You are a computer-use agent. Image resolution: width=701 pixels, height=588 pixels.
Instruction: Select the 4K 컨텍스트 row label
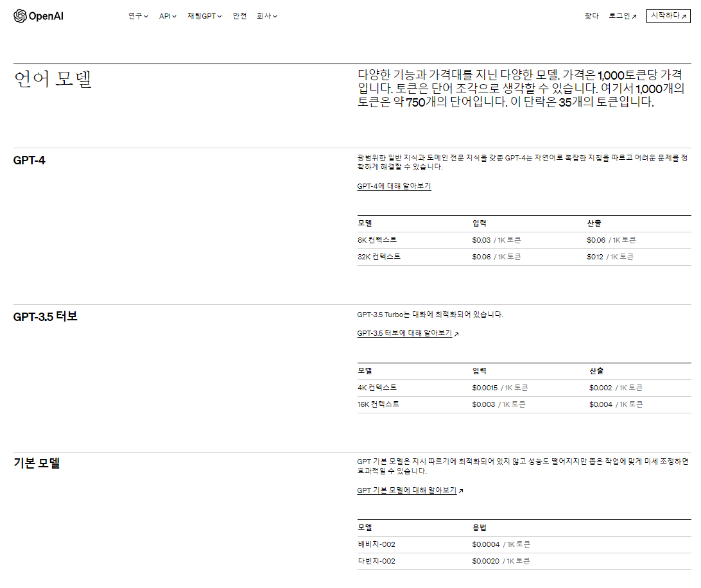point(377,388)
